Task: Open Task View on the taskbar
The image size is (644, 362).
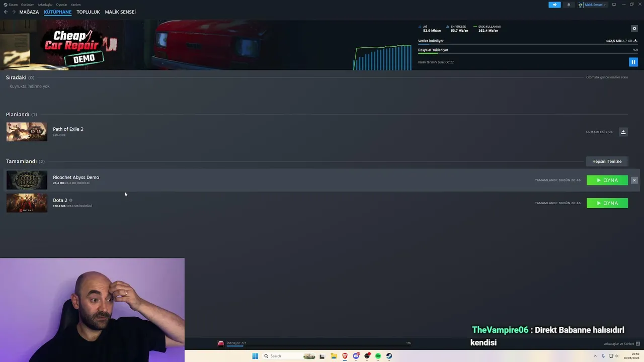Action: [322, 356]
